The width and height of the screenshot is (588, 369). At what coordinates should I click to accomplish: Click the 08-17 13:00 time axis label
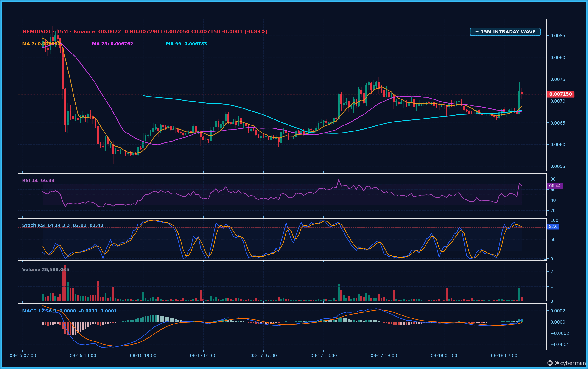tap(324, 356)
